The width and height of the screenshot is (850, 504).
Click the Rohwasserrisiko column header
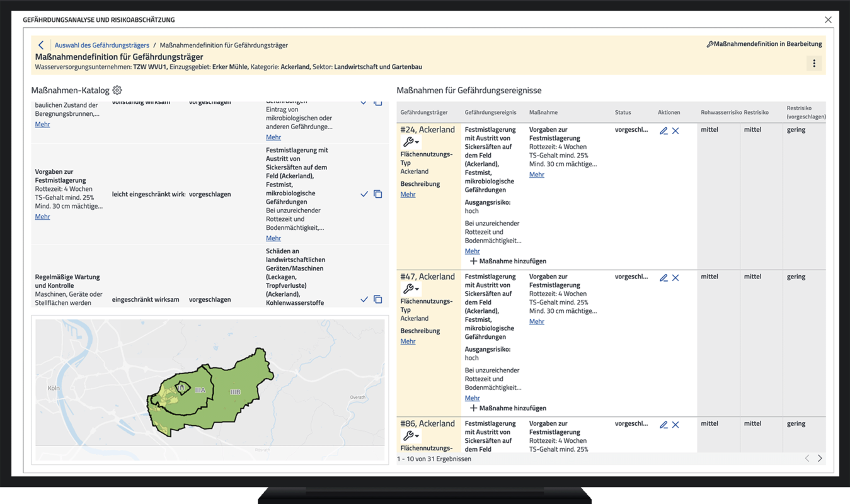(721, 113)
